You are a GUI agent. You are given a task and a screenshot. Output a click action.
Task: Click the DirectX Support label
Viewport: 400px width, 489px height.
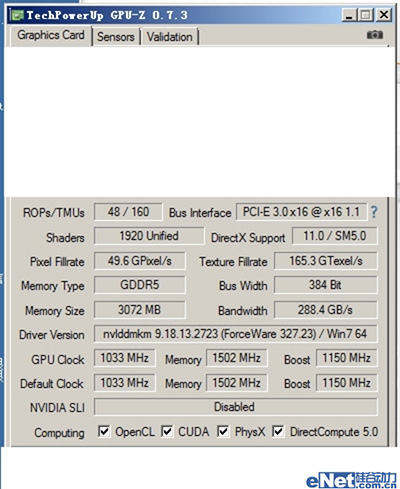[248, 238]
